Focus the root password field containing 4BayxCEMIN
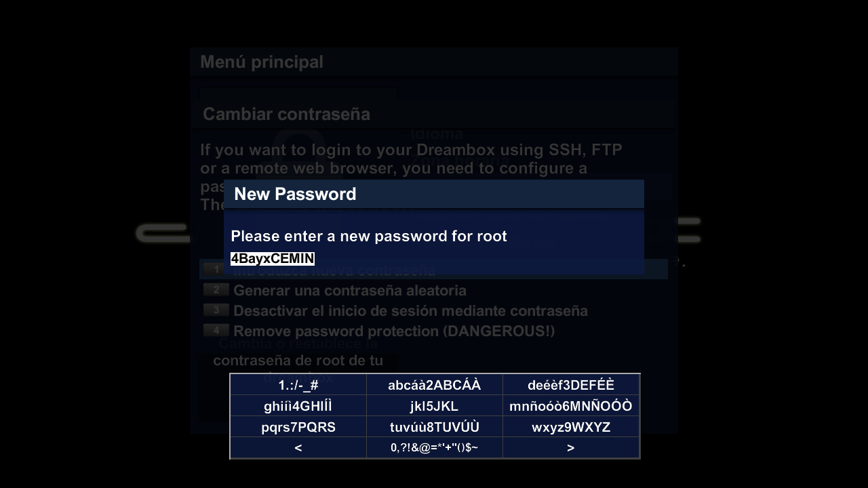Screen dimensions: 868x488 coord(273,258)
